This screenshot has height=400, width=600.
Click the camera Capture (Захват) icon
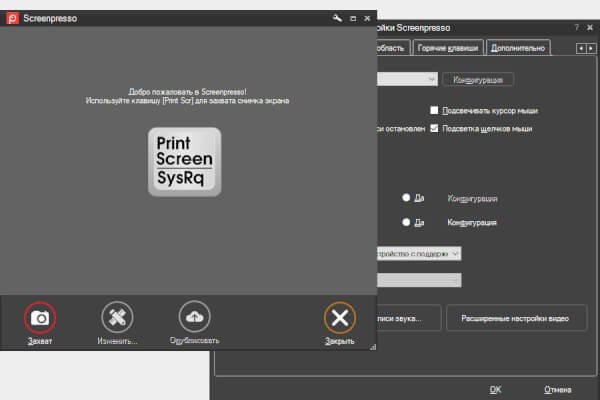(40, 317)
